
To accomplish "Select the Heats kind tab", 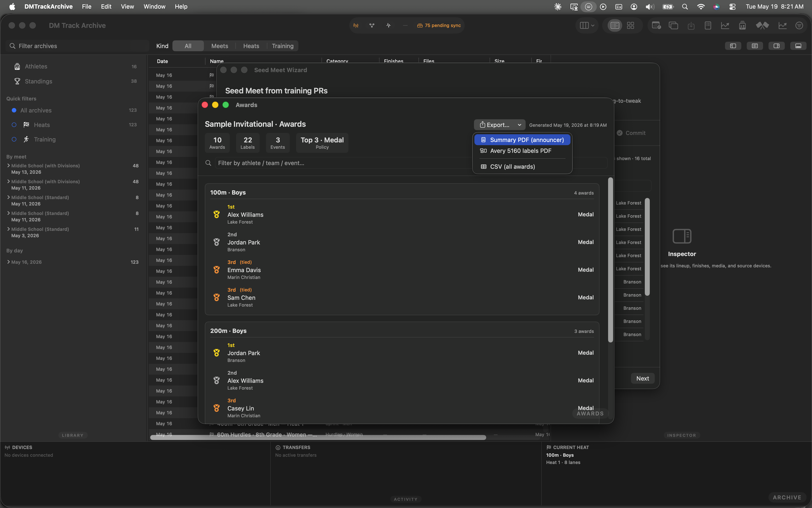I will (251, 46).
